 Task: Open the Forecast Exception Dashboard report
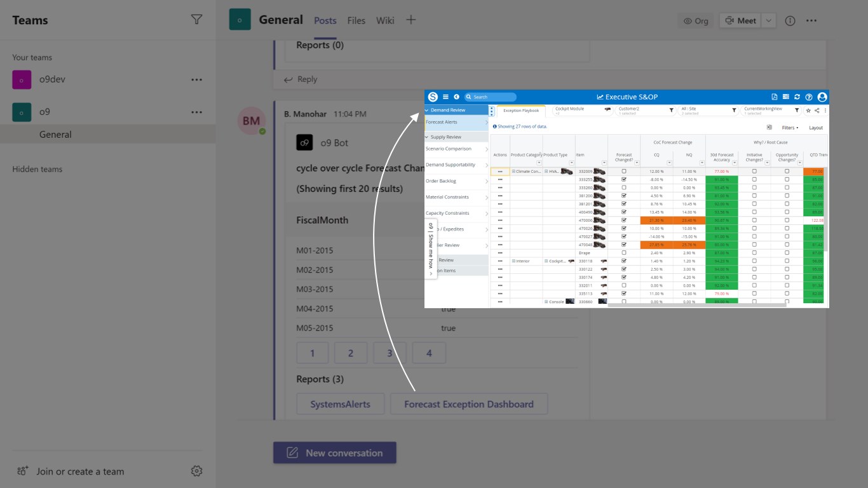[x=469, y=404]
